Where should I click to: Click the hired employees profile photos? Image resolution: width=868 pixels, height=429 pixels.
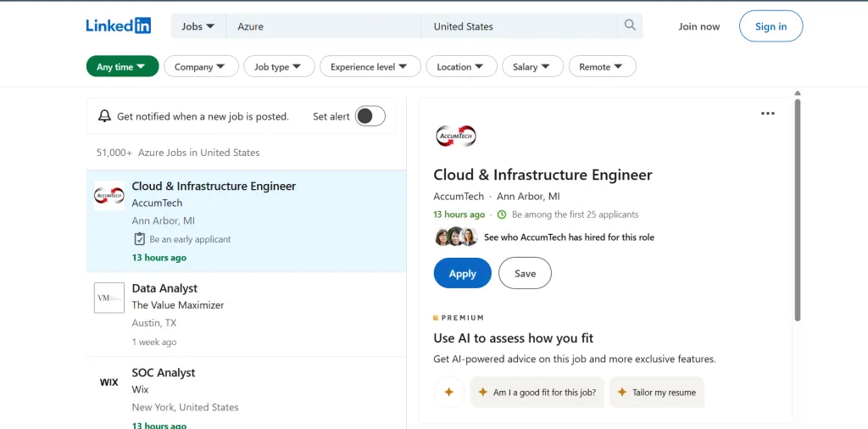click(x=457, y=237)
